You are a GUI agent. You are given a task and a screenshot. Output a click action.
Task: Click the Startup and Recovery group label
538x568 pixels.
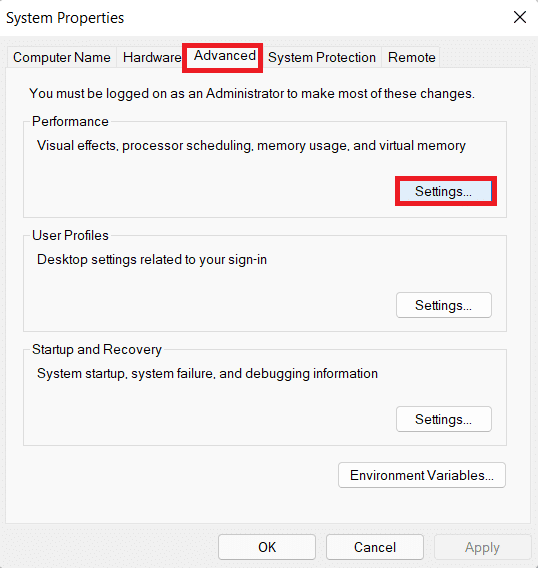point(97,349)
